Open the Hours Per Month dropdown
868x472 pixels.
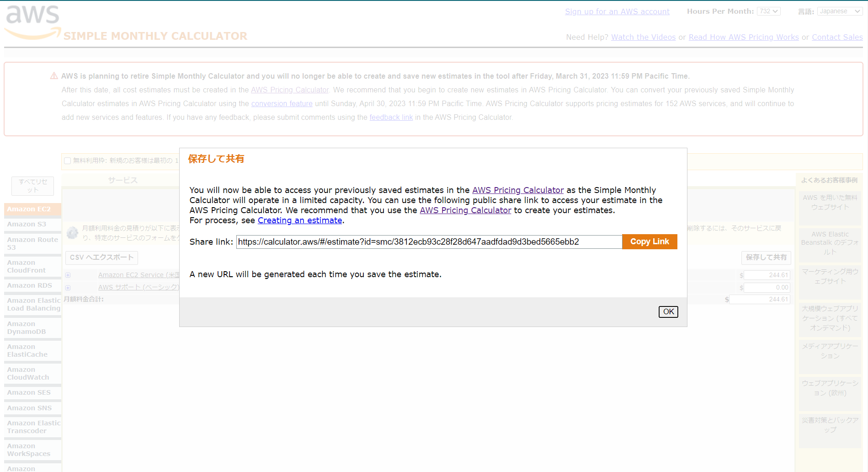click(768, 11)
